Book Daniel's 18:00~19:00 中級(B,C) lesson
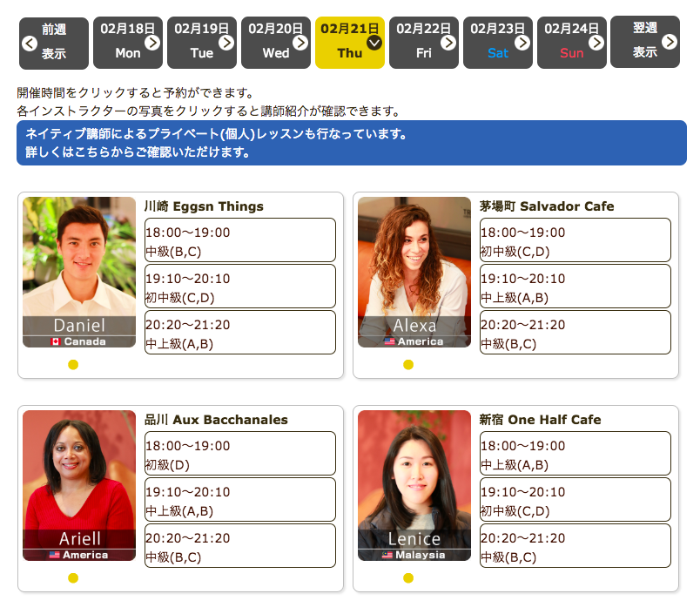 coord(239,240)
